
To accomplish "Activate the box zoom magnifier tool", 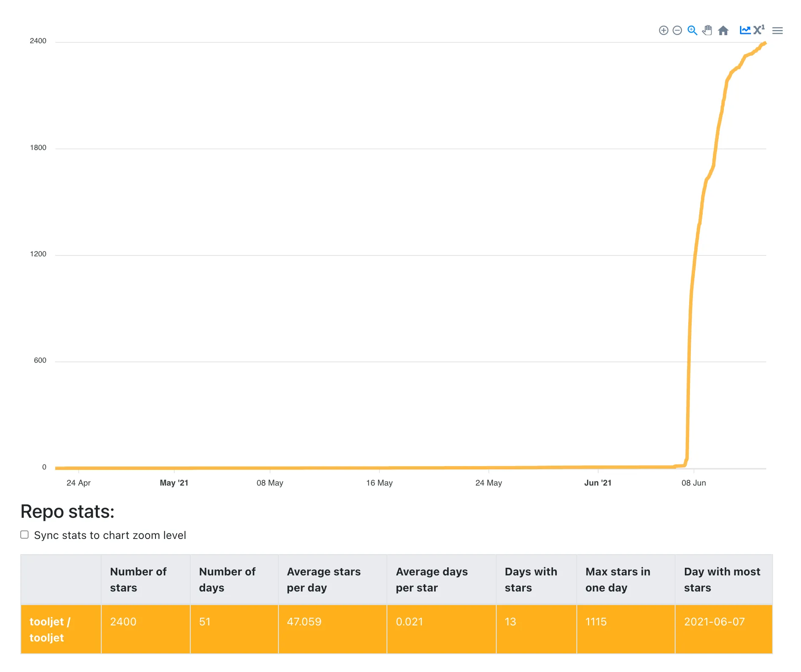I will (692, 30).
